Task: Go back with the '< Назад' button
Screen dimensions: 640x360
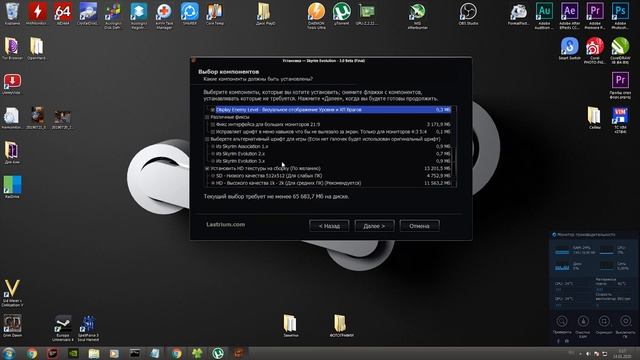Action: click(x=329, y=226)
